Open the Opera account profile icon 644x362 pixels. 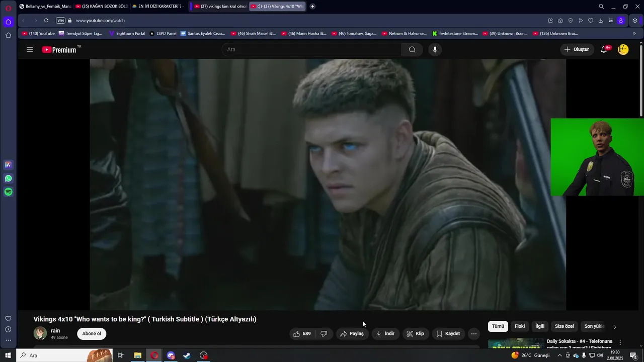(x=621, y=21)
